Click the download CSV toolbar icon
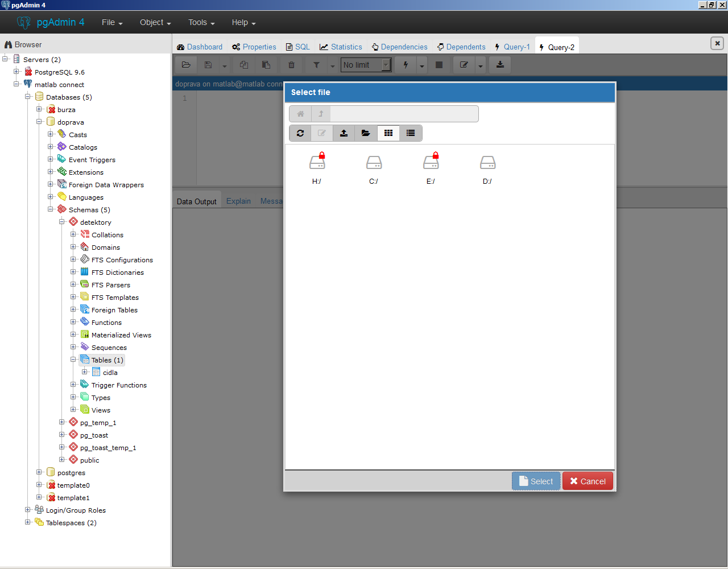 (x=500, y=65)
